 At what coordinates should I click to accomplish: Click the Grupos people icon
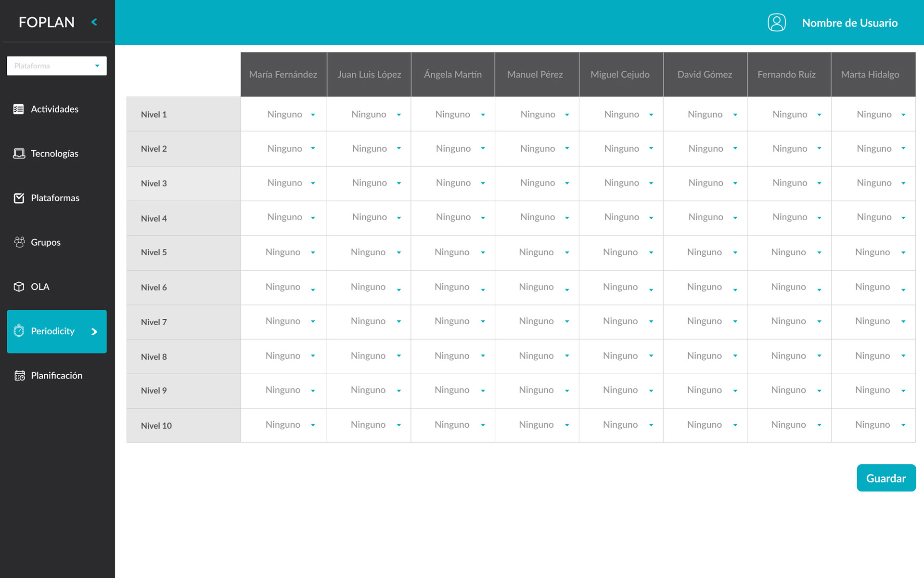19,242
